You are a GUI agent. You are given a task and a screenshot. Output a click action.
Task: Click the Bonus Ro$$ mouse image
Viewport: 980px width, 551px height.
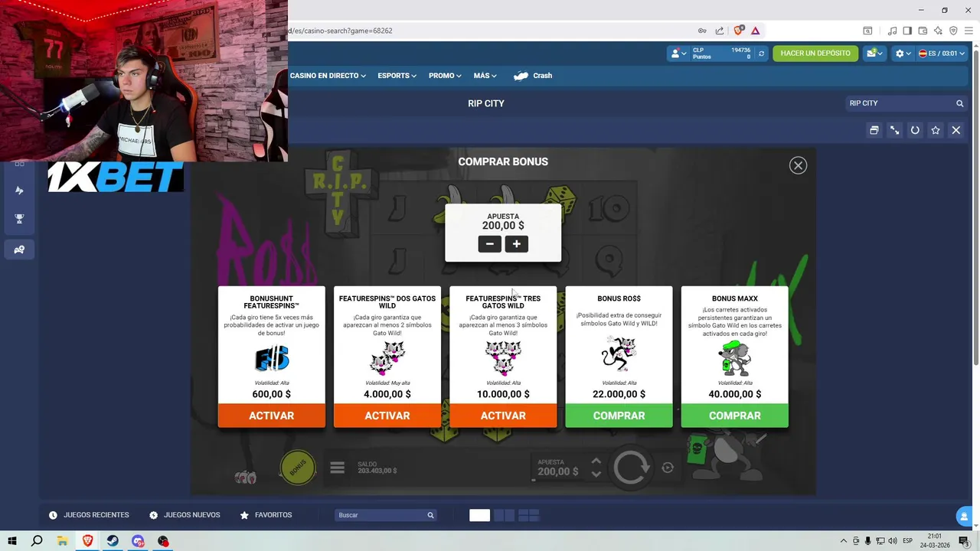619,355
